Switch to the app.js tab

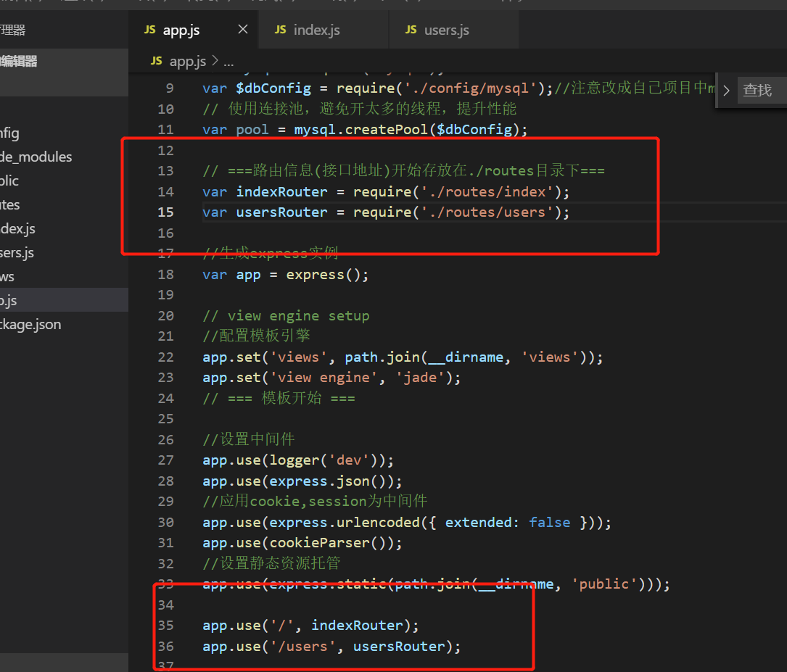point(181,30)
